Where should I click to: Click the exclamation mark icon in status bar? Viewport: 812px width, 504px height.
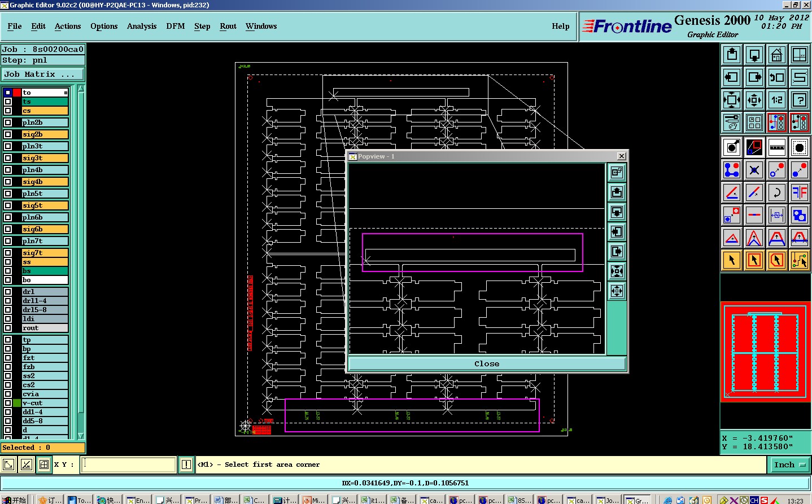pyautogui.click(x=186, y=464)
